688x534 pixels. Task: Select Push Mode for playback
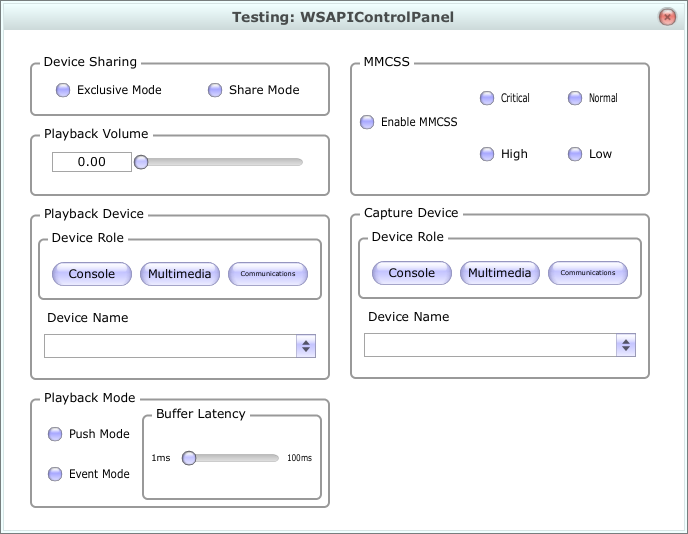pyautogui.click(x=55, y=434)
